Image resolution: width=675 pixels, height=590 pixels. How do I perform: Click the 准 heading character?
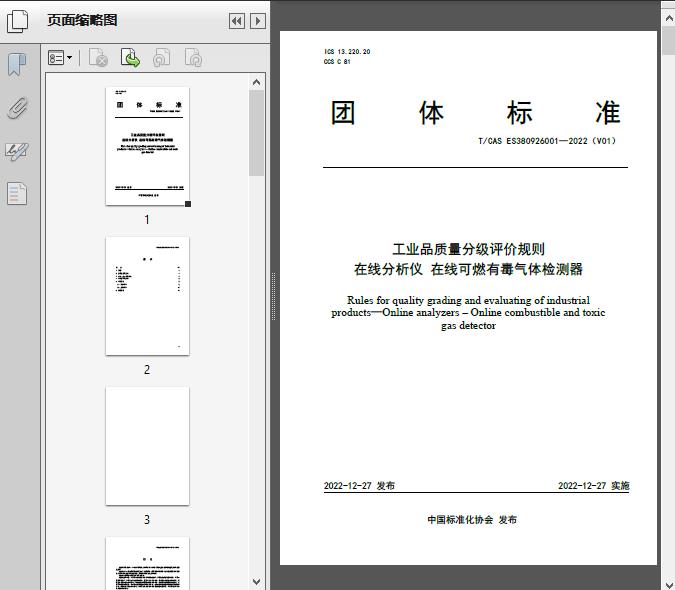(x=607, y=113)
